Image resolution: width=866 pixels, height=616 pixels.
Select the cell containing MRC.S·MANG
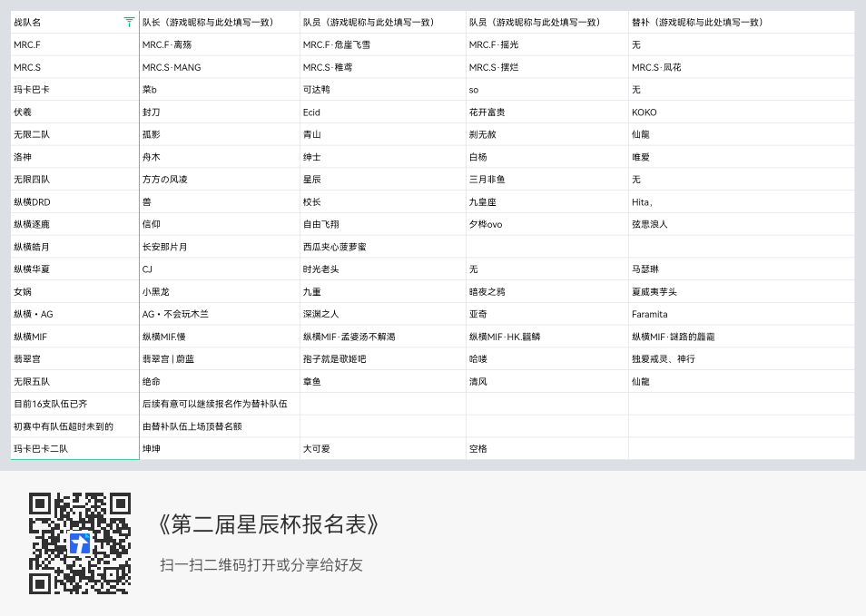[x=220, y=67]
